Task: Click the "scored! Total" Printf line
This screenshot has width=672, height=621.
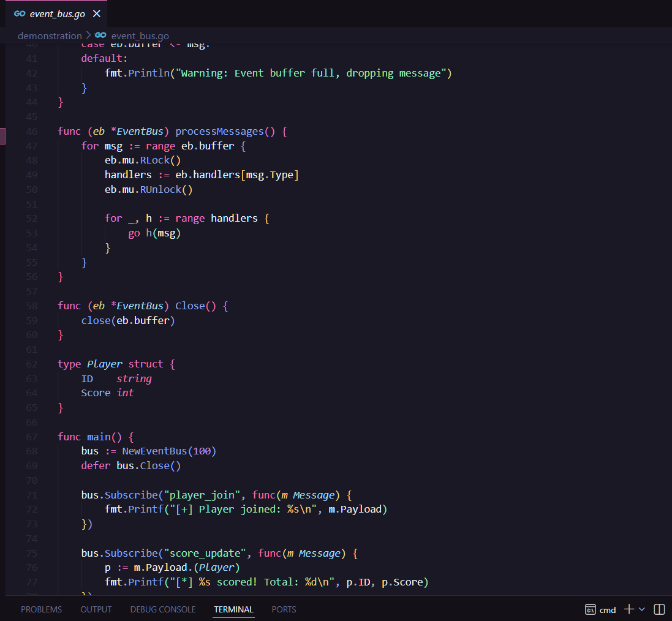Action: point(266,582)
